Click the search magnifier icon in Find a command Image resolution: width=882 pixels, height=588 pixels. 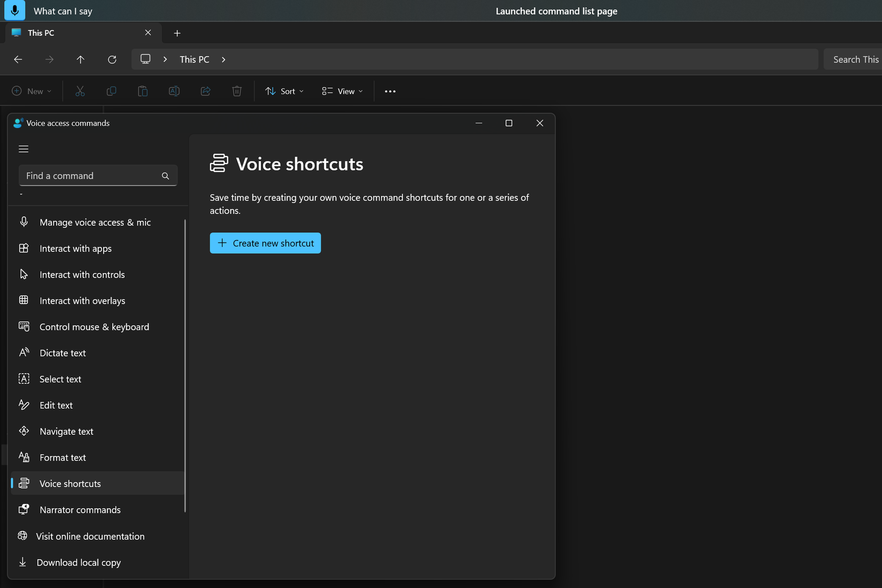[165, 176]
